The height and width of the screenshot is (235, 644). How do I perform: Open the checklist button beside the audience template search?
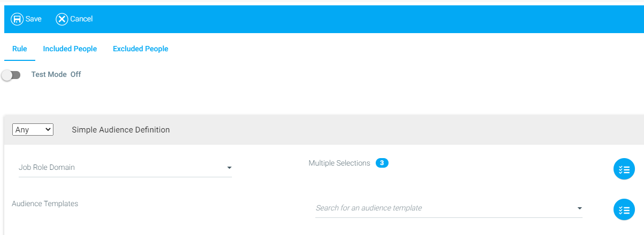click(624, 209)
